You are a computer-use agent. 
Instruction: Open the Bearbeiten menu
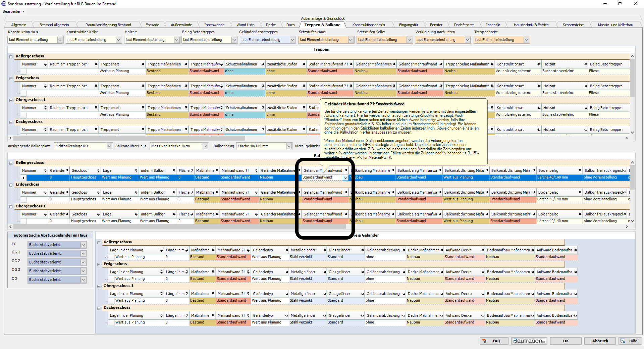[x=13, y=11]
